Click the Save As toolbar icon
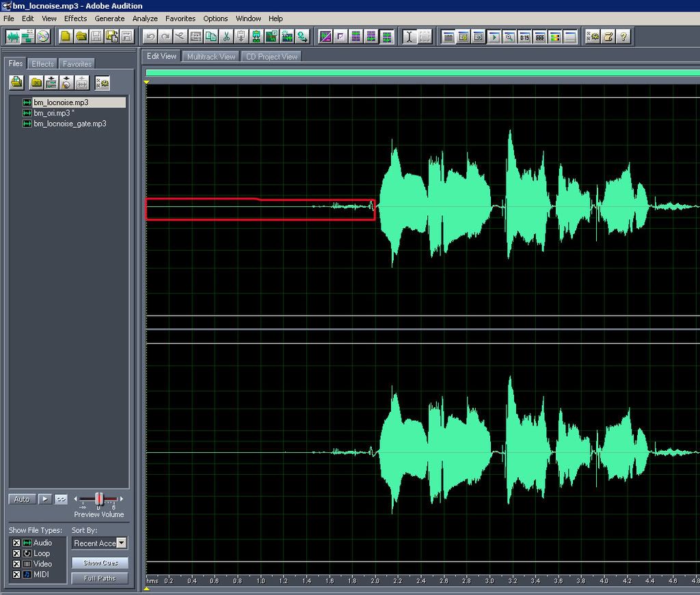The height and width of the screenshot is (595, 700). [111, 37]
